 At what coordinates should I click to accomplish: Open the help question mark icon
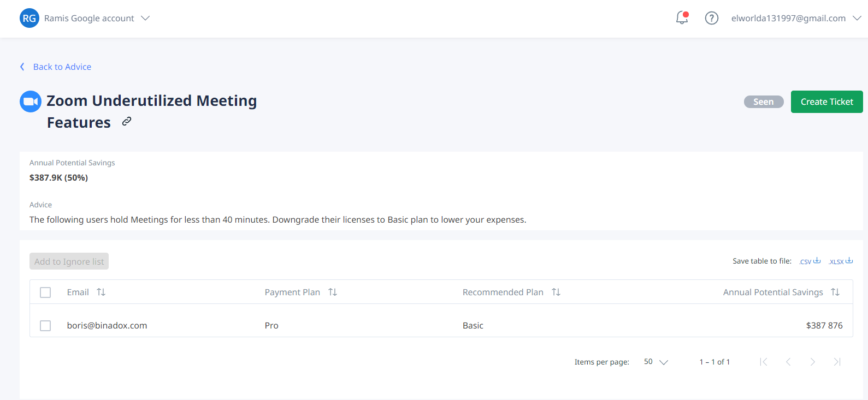711,18
